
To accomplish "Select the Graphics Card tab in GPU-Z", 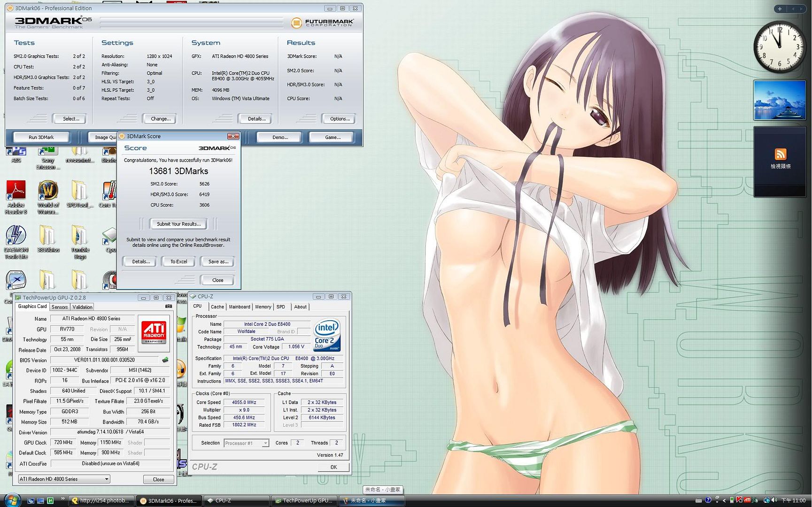I will tap(32, 307).
